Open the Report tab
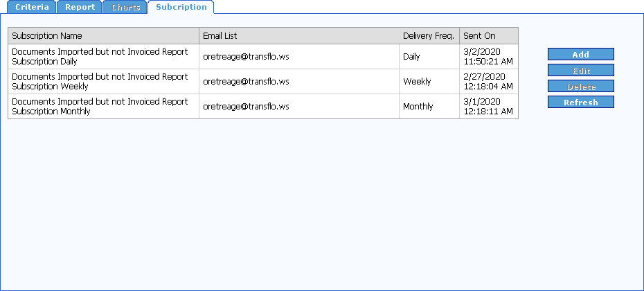The height and width of the screenshot is (291, 644). coord(80,8)
